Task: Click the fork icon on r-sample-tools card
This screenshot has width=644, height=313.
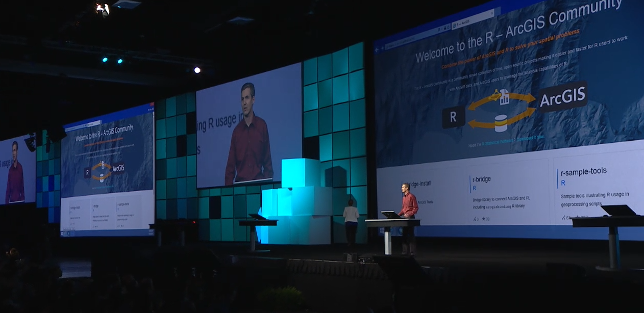Action: pos(563,218)
